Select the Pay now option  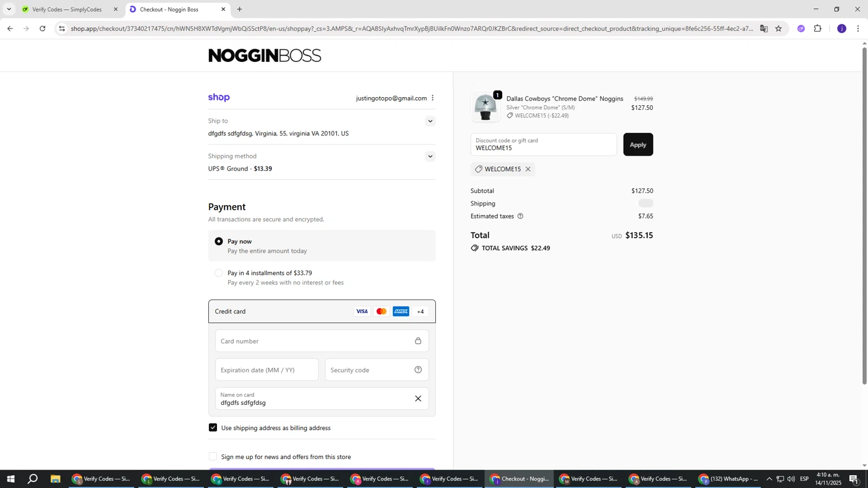tap(219, 241)
